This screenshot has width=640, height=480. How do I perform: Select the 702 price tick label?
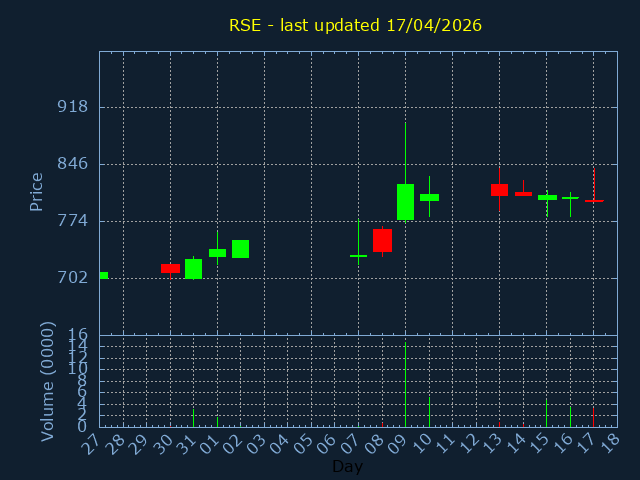pyautogui.click(x=72, y=277)
